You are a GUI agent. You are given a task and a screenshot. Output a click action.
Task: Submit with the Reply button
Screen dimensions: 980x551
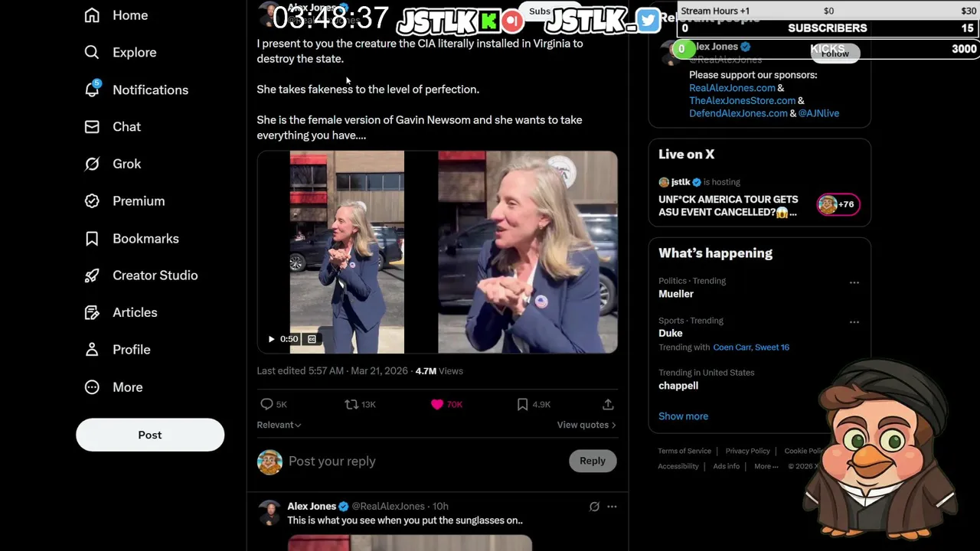coord(593,461)
